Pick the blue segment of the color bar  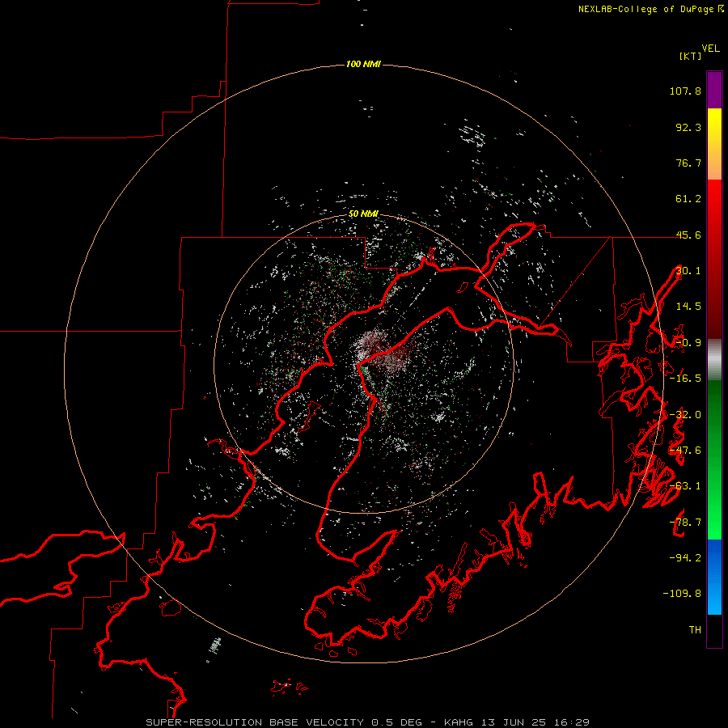tap(714, 577)
